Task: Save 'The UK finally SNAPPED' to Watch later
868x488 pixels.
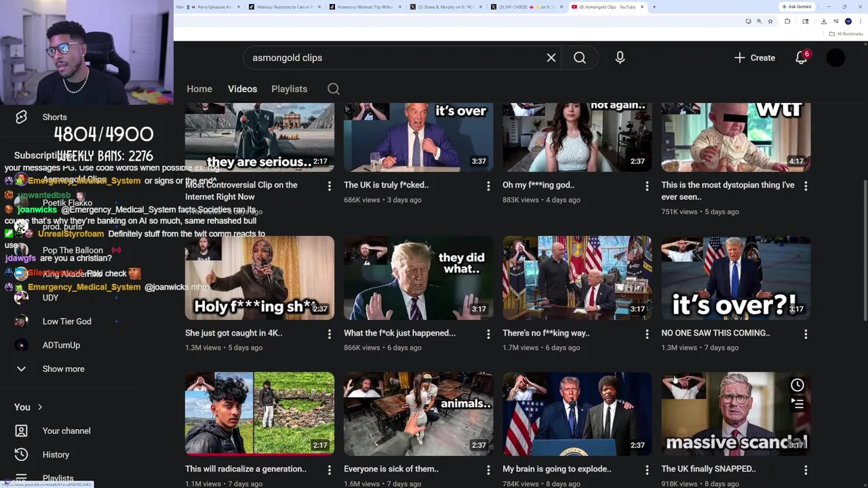Action: [797, 385]
